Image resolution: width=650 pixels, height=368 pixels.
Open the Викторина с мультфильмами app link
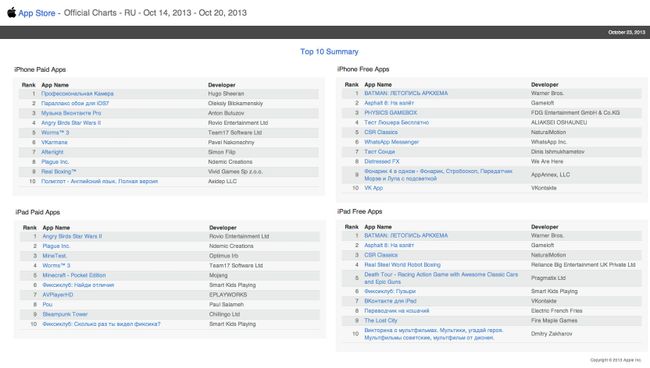[x=434, y=334]
